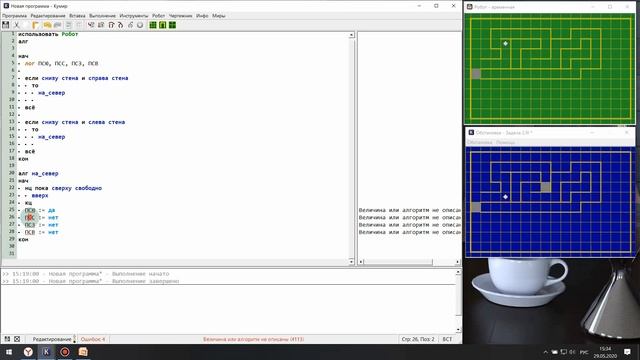Open the Вставка menu
This screenshot has width=640, height=360.
[x=77, y=16]
